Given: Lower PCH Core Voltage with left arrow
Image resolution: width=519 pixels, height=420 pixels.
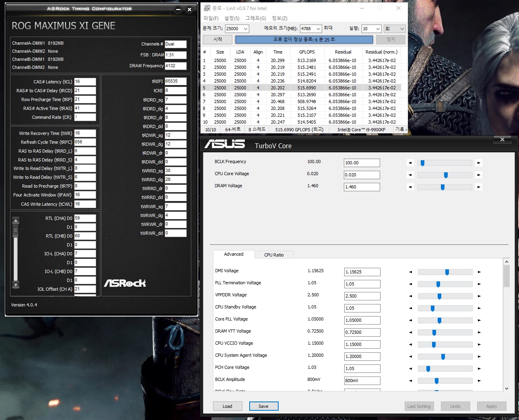Looking at the screenshot, I should click(x=411, y=368).
